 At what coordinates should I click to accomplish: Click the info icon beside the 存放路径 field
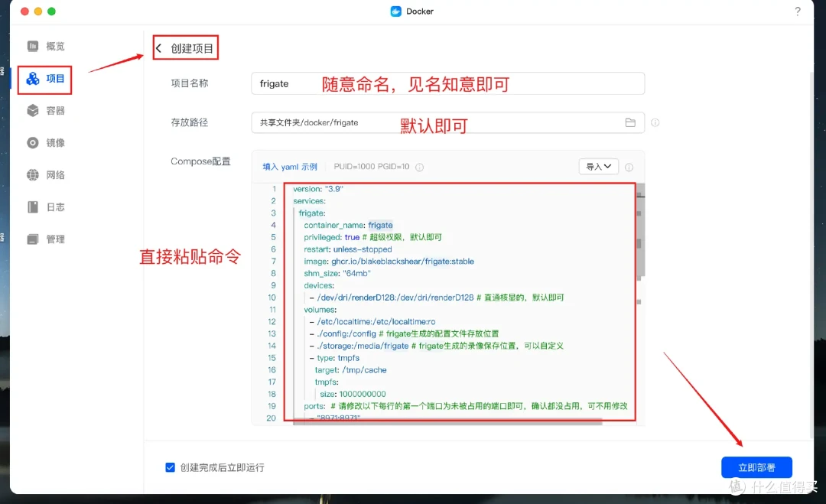(x=655, y=122)
